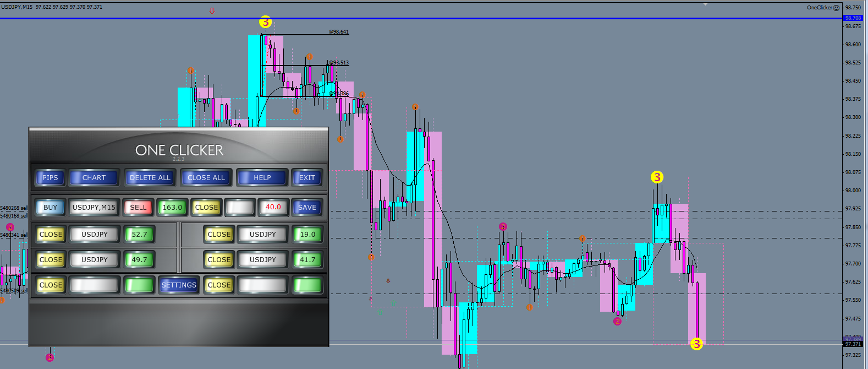Viewport: 868px width, 369px height.
Task: Click the BUY button
Action: [x=50, y=207]
